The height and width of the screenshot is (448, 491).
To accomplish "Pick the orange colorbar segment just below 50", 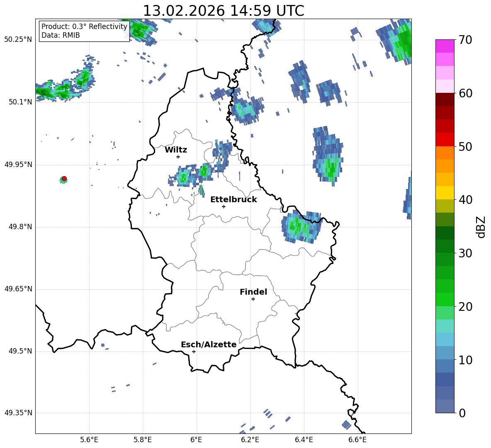I will point(445,153).
